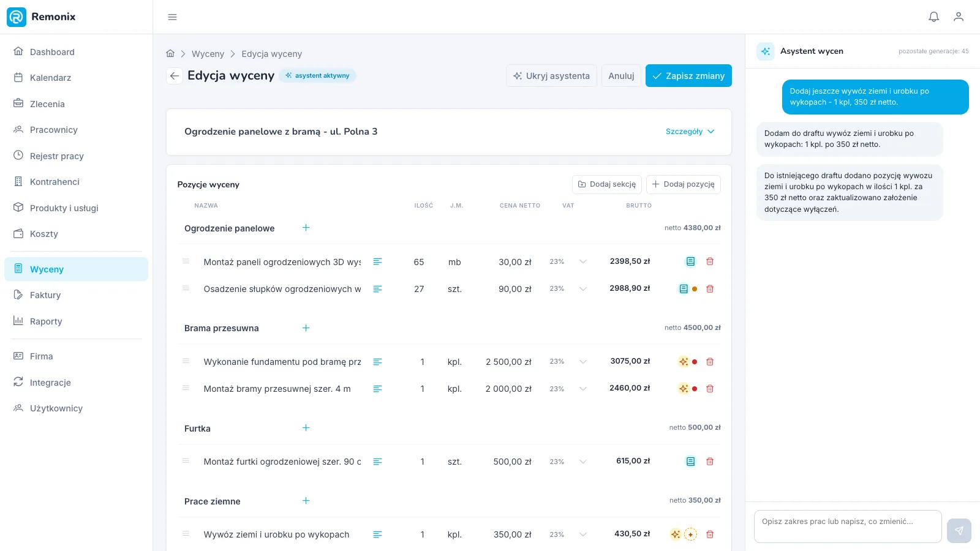Open Kalendarz in sidebar
Screen dimensions: 980x551
tap(76, 78)
